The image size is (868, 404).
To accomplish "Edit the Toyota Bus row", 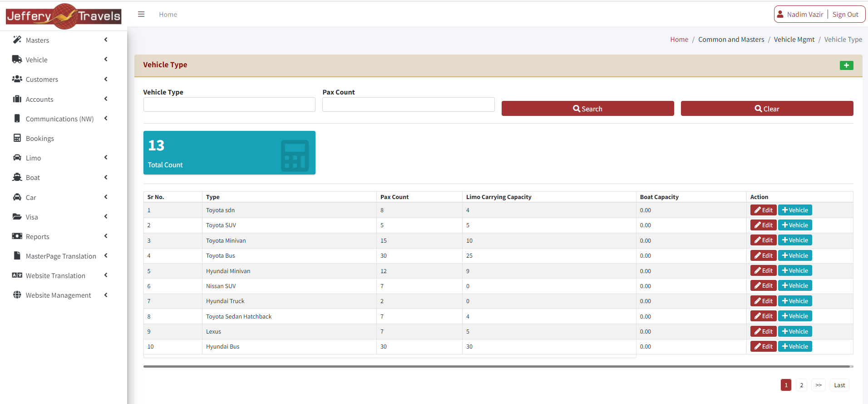I will (763, 255).
